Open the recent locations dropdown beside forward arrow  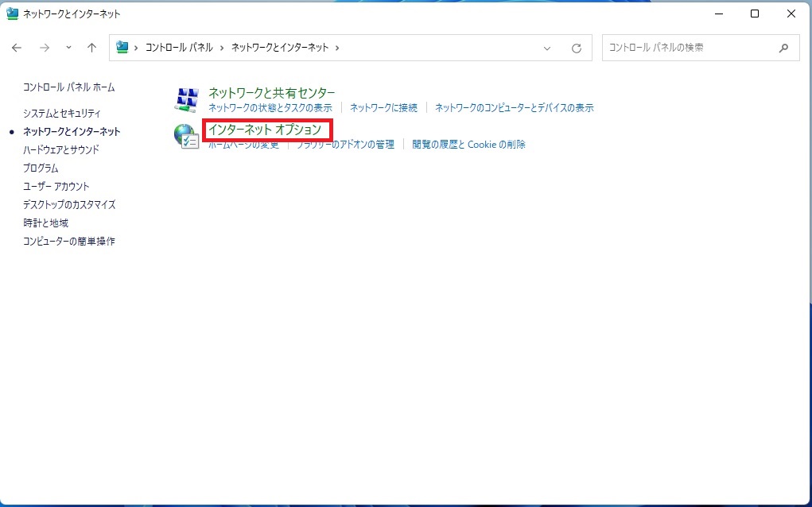pos(68,48)
